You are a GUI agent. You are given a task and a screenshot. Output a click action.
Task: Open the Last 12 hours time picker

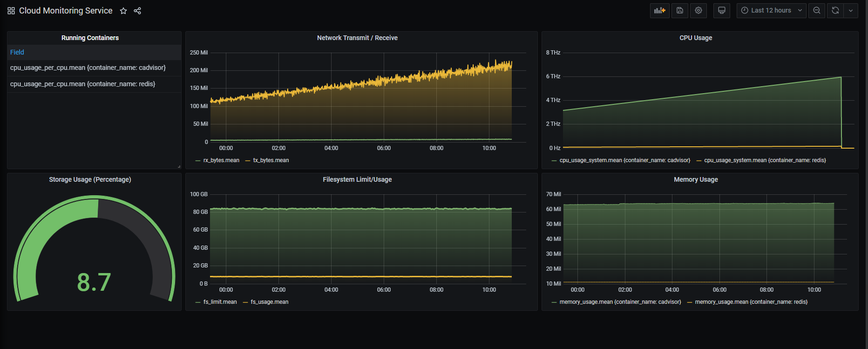[x=771, y=10]
